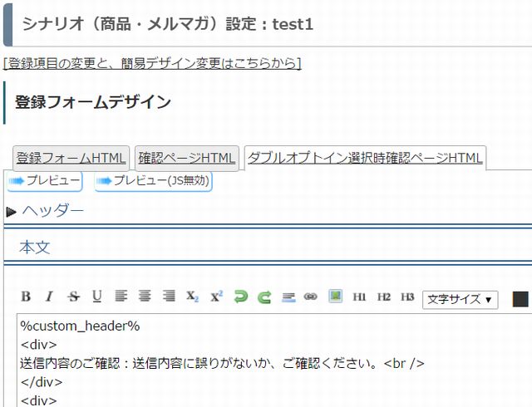
Task: Center align the text
Action: [x=145, y=296]
